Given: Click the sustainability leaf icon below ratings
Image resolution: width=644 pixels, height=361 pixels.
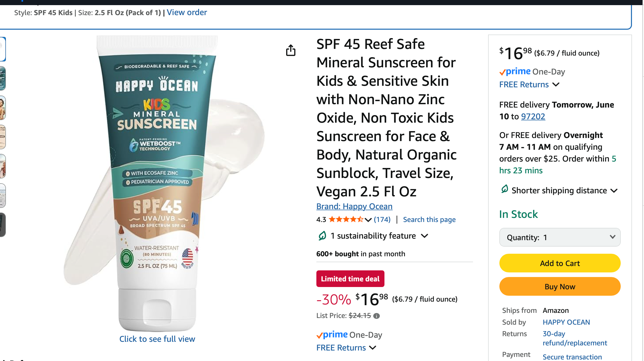Looking at the screenshot, I should (x=322, y=236).
